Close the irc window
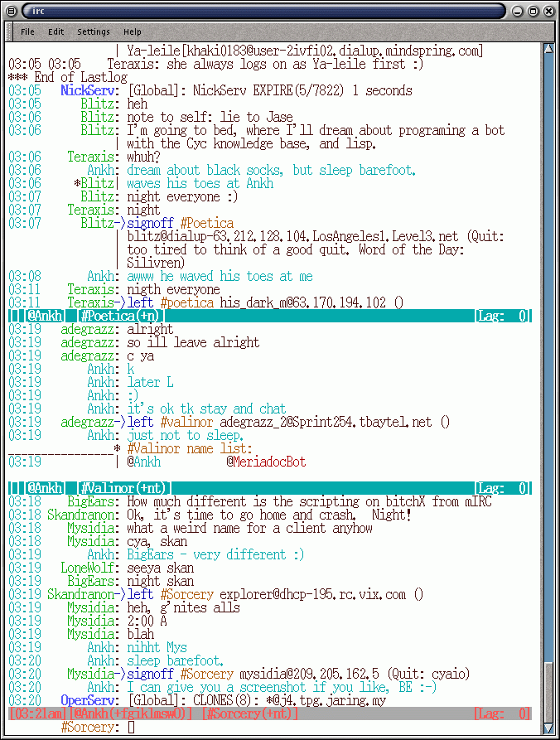This screenshot has height=740, width=560. 548,11
